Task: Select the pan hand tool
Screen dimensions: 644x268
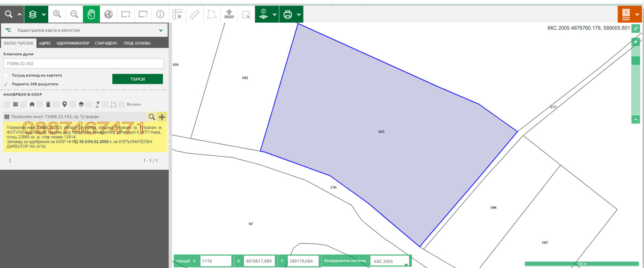Action: click(x=91, y=15)
